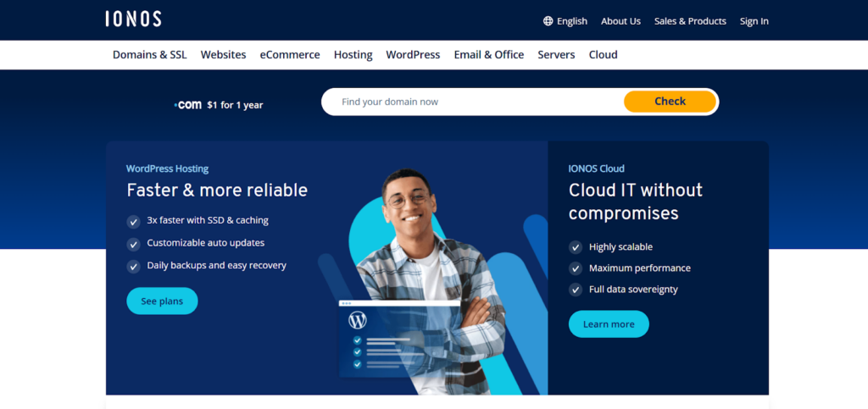Click checkmark beside '3x faster with SSD'
The image size is (868, 409).
click(x=133, y=222)
